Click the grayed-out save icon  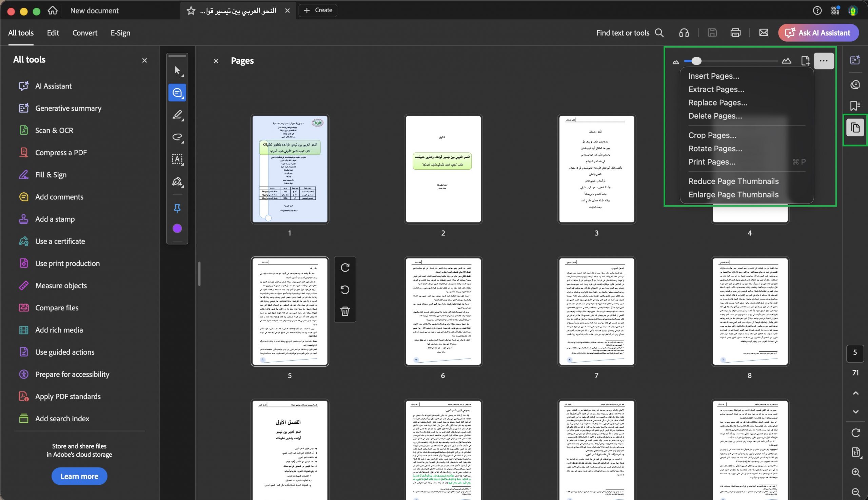pyautogui.click(x=712, y=33)
